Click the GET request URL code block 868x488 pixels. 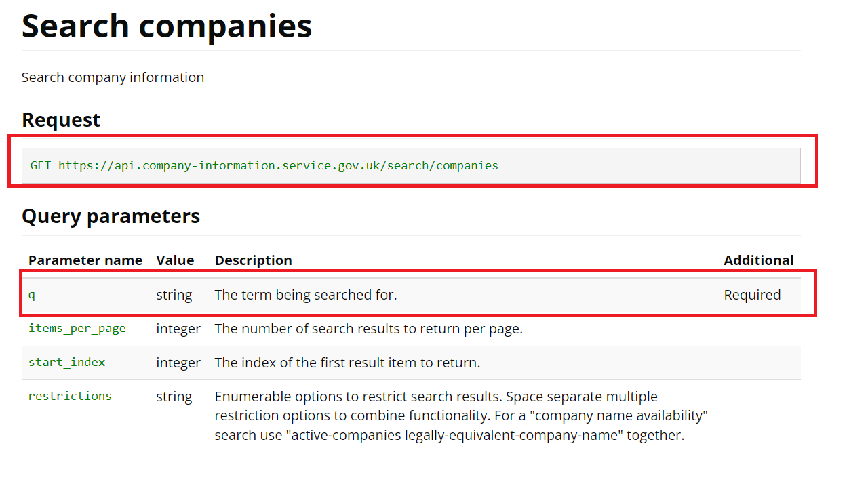[264, 165]
